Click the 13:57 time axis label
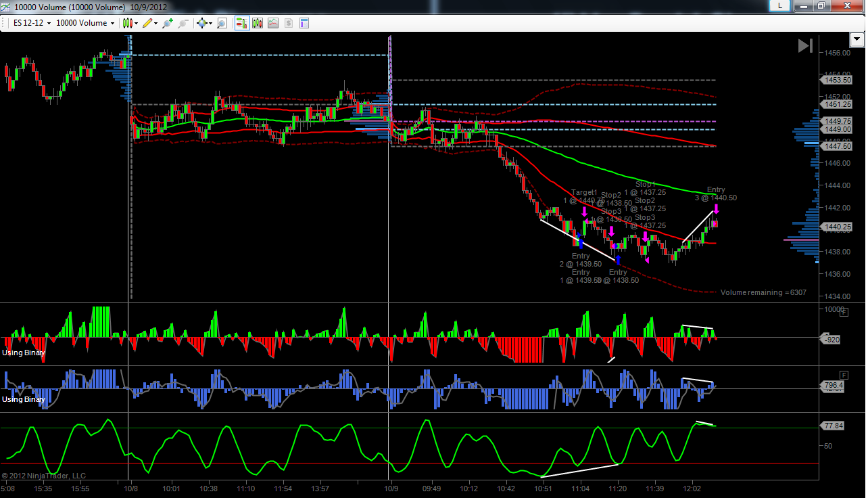Screen dimensions: 868x498 click(320, 489)
